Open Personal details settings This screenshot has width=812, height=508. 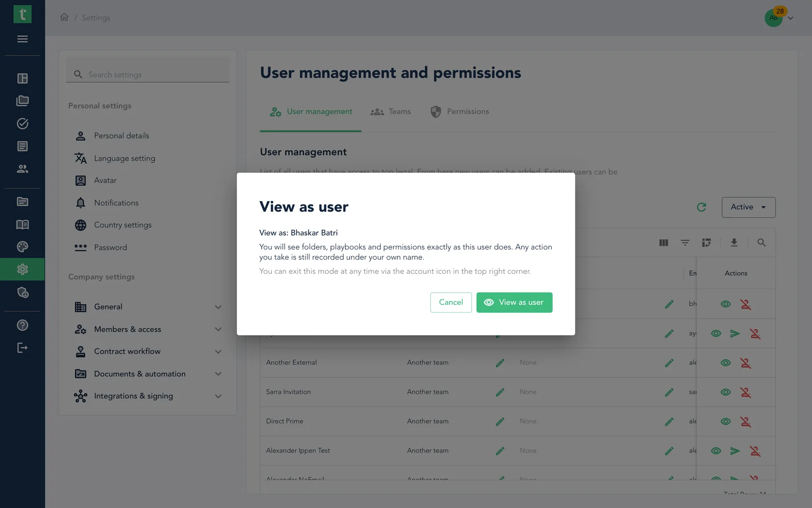tap(121, 136)
